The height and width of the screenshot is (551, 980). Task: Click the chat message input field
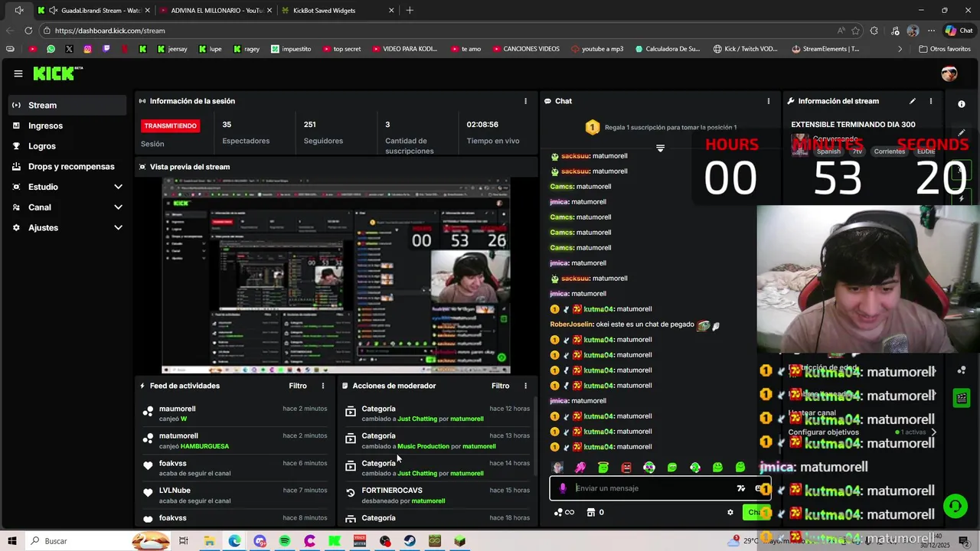tap(655, 488)
